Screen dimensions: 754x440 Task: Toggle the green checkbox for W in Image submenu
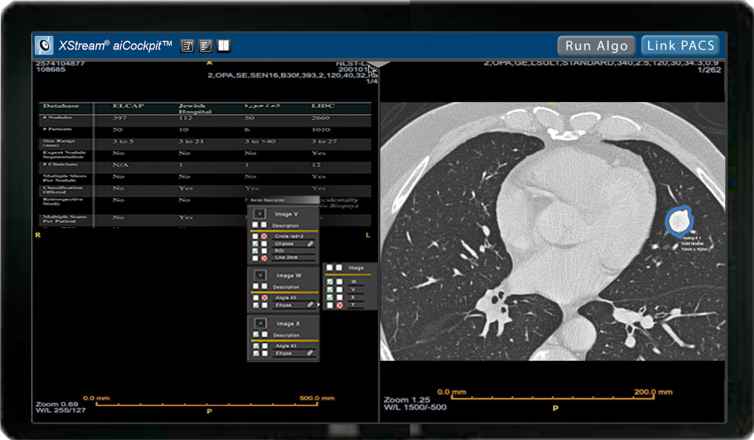(327, 281)
